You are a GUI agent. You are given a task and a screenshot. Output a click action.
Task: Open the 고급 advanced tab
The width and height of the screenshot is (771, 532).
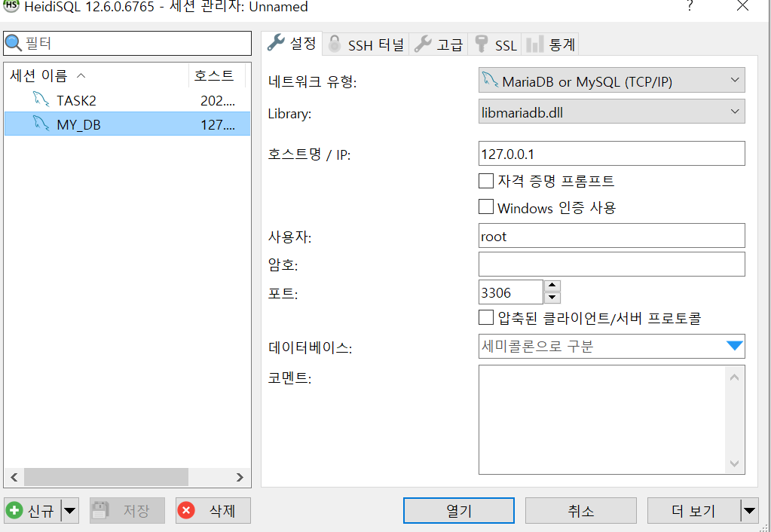(439, 44)
